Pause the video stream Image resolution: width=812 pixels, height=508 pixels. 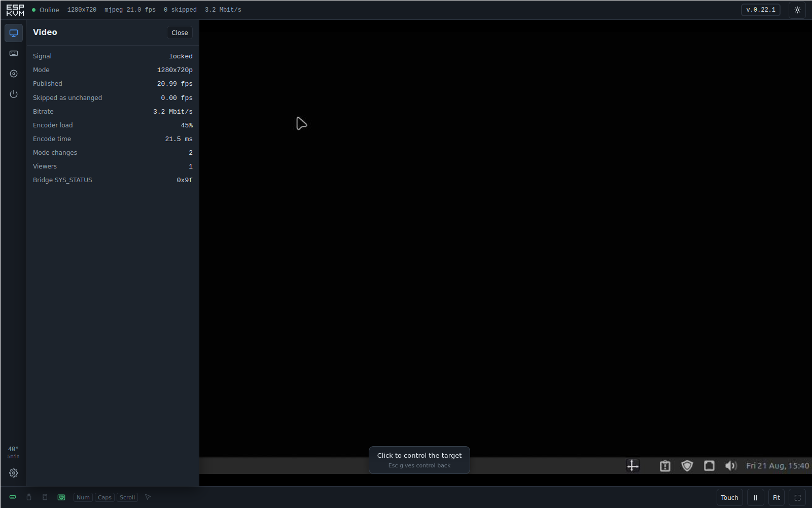point(755,497)
